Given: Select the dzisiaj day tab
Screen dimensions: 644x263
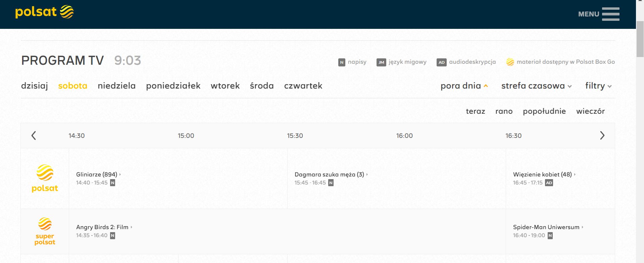Looking at the screenshot, I should coord(35,86).
